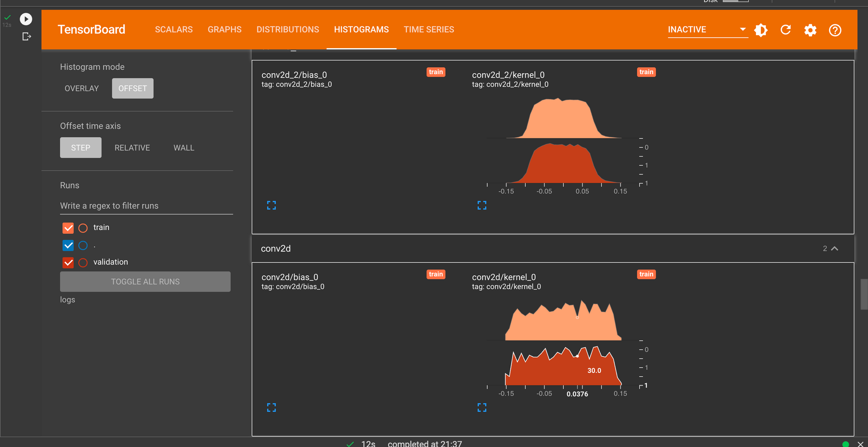The height and width of the screenshot is (447, 868).
Task: Uncheck the validation run checkbox
Action: click(68, 263)
